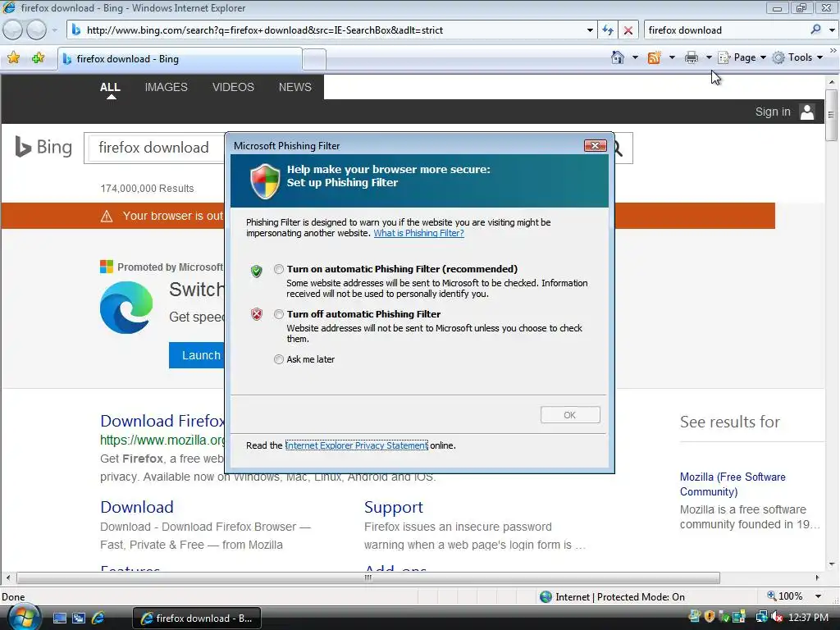Image resolution: width=840 pixels, height=630 pixels.
Task: Click the Favorites Center star icon
Action: pyautogui.click(x=13, y=58)
